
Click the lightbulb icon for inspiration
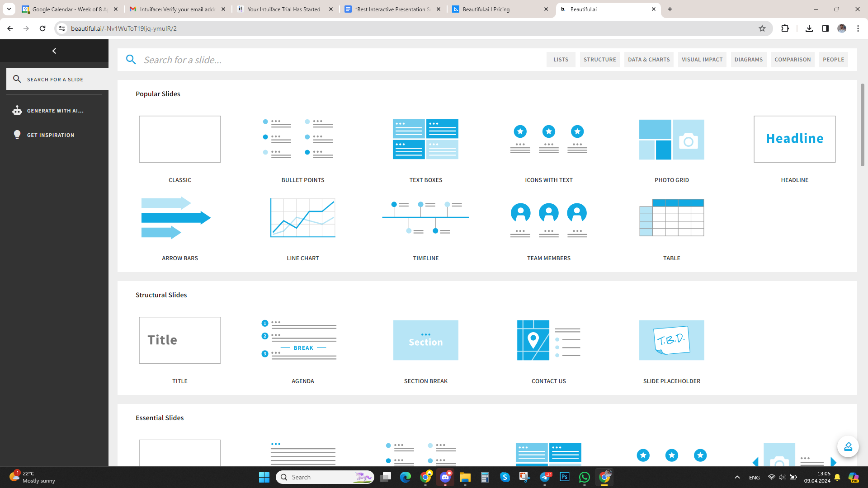[x=17, y=135]
